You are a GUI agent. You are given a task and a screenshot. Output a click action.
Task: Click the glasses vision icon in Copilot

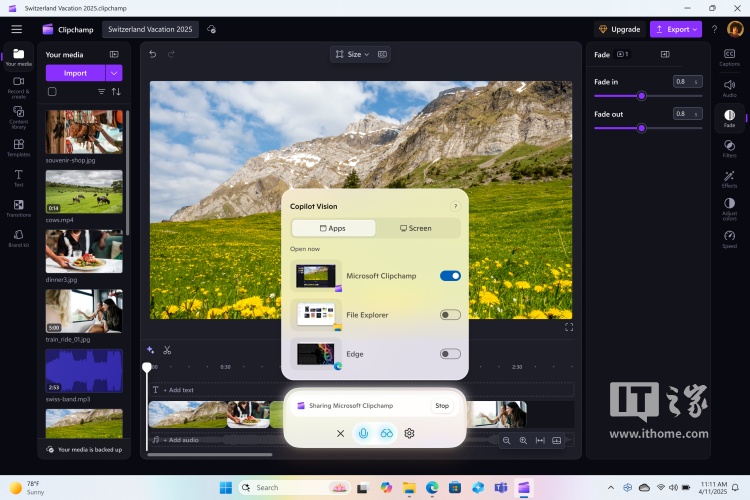386,433
